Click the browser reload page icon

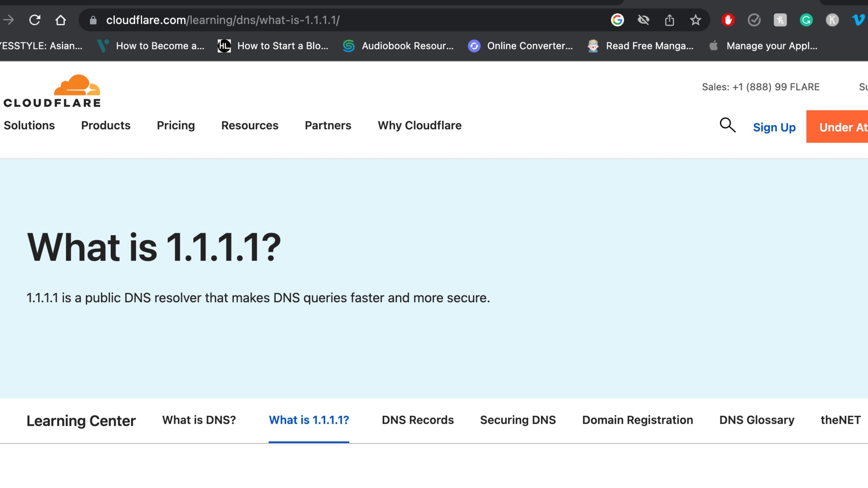35,20
